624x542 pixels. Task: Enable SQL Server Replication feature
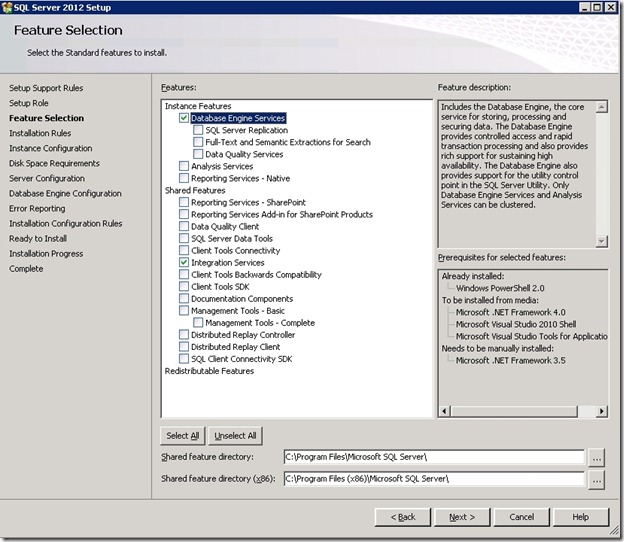[198, 130]
